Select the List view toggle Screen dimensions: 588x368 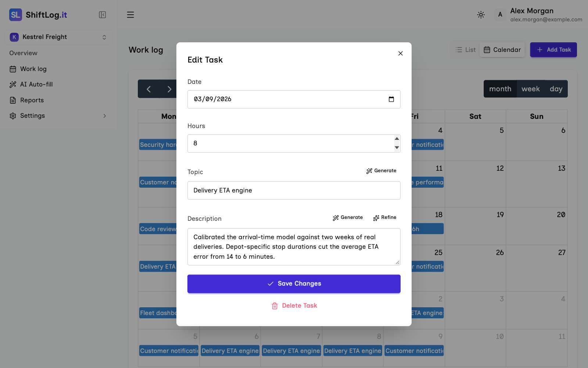[x=465, y=50]
